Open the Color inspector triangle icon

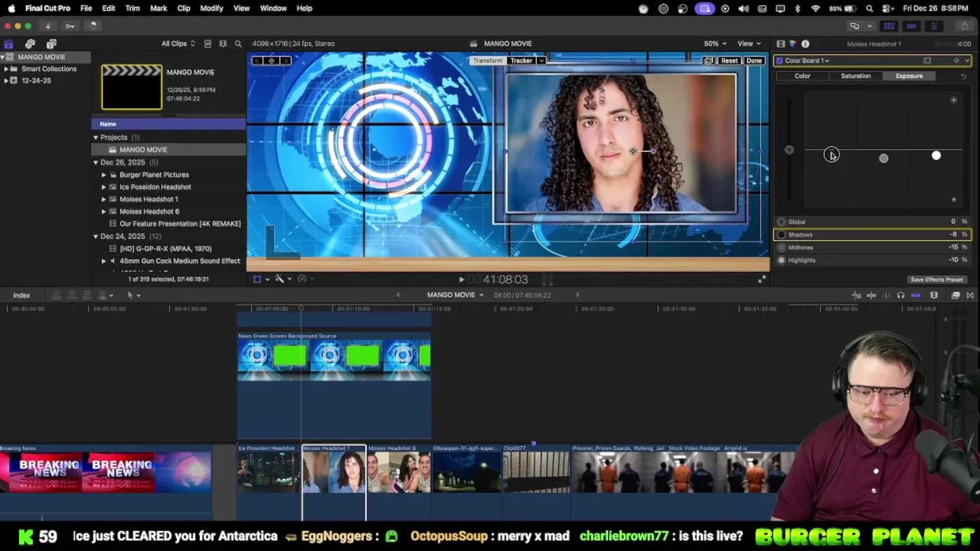(792, 44)
